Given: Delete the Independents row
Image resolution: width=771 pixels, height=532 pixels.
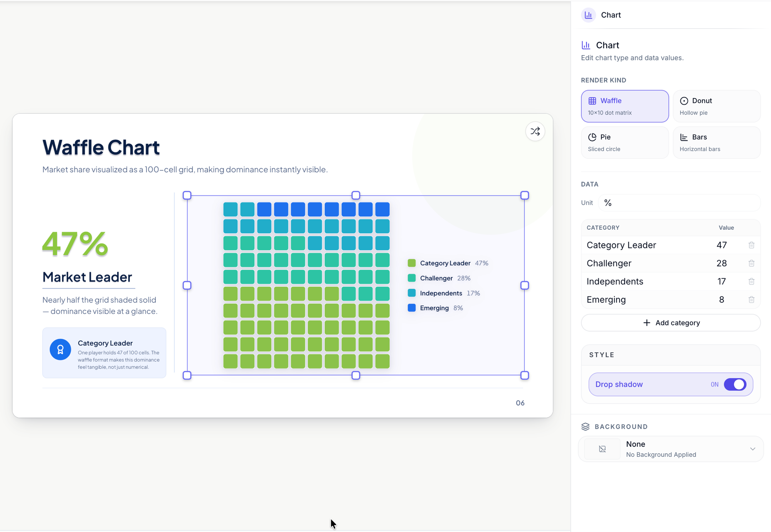Looking at the screenshot, I should pyautogui.click(x=751, y=281).
